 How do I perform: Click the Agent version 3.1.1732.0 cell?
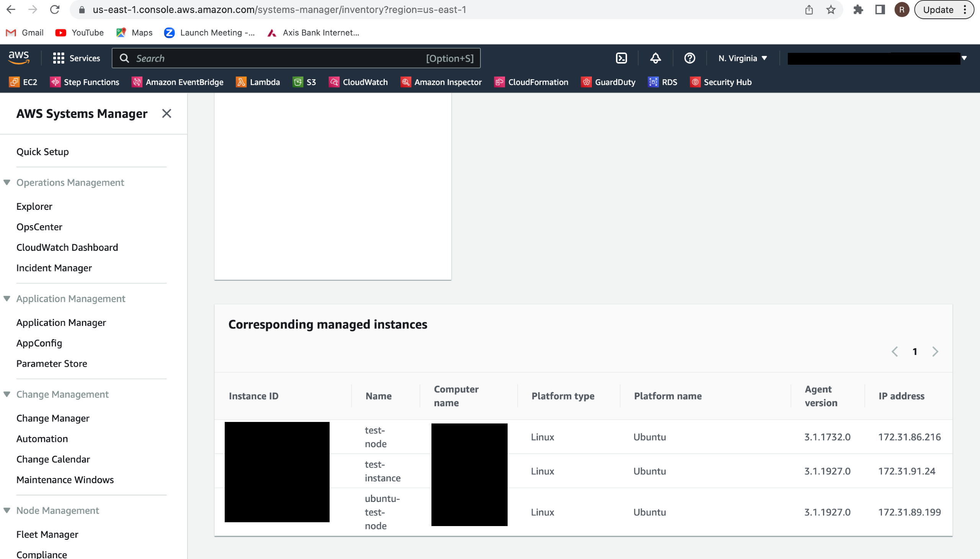(x=827, y=437)
